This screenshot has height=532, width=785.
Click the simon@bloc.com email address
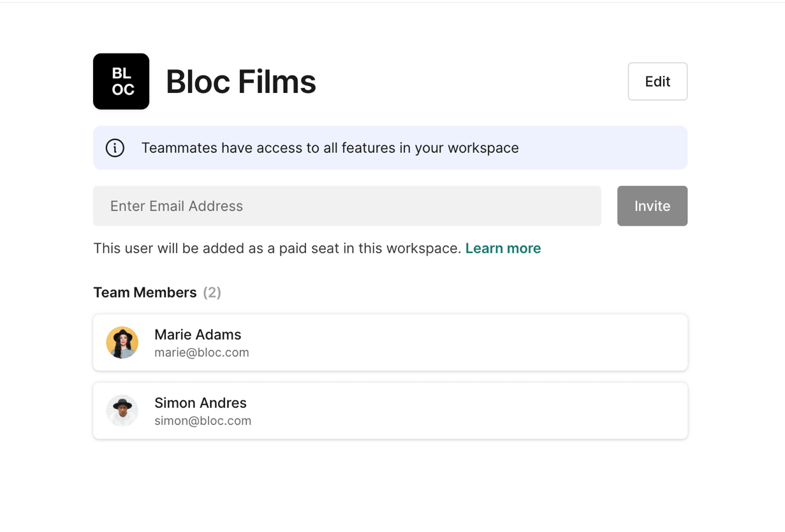[203, 421]
